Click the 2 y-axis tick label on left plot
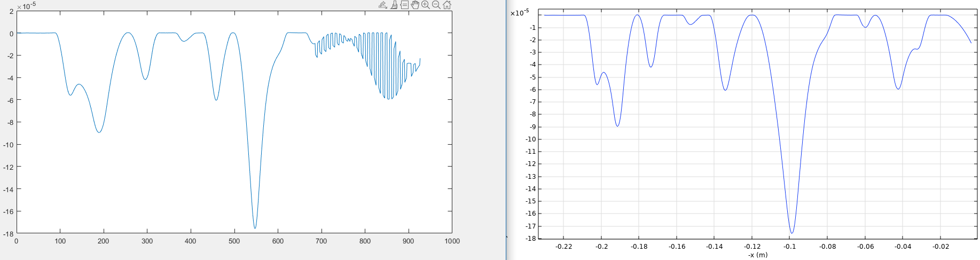 click(x=11, y=11)
